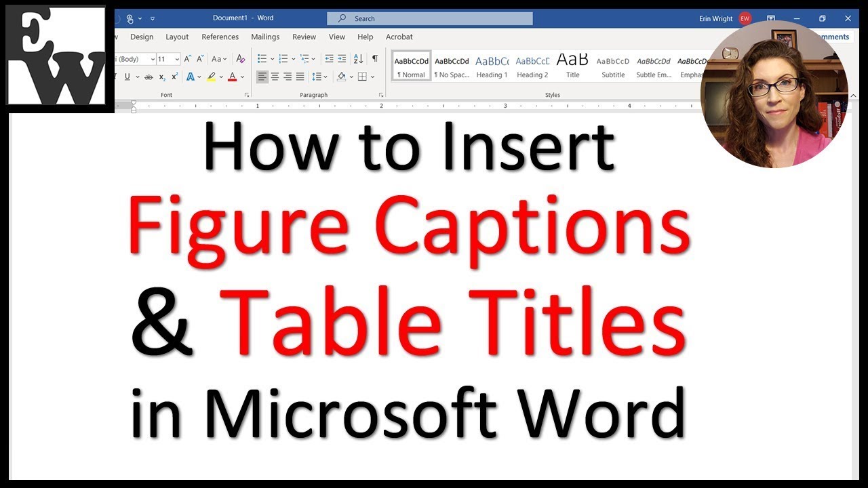The height and width of the screenshot is (488, 868).
Task: Apply subscript formatting
Action: [x=162, y=77]
